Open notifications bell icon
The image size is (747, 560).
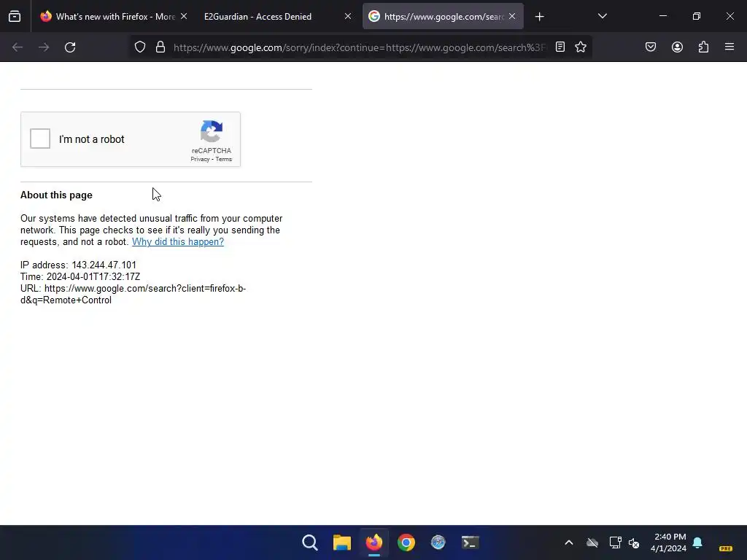[x=697, y=542]
